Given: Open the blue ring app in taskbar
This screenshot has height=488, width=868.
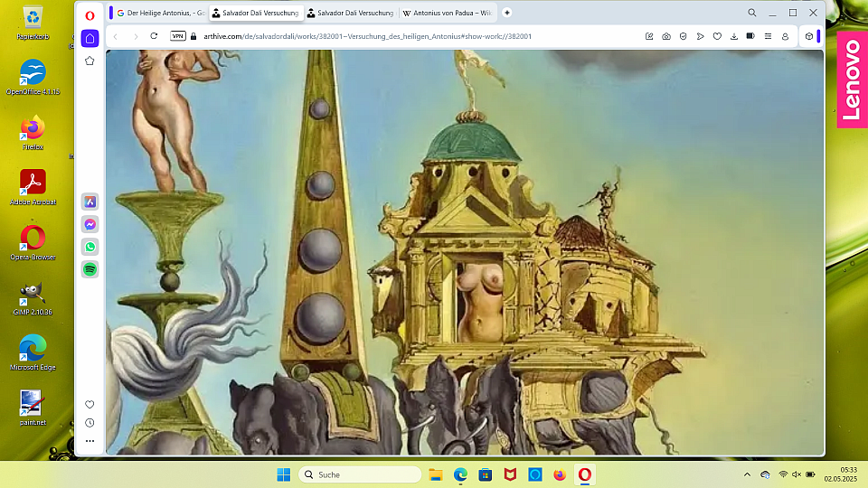Looking at the screenshot, I should coord(534,474).
